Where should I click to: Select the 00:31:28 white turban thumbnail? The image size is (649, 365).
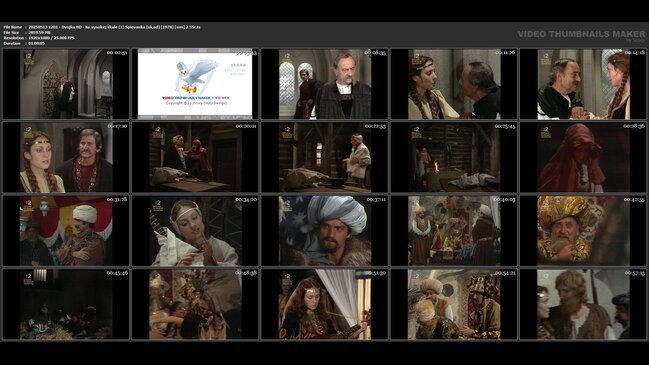point(66,231)
